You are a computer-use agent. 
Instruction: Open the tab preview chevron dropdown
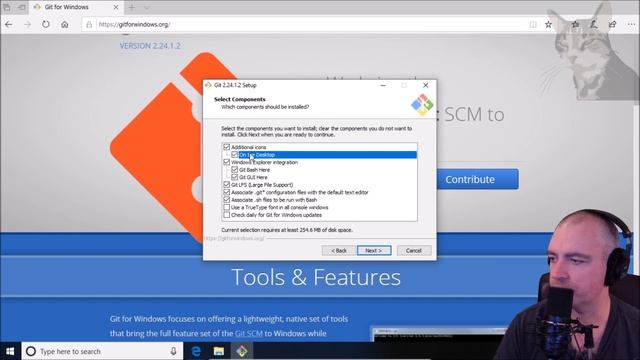pyautogui.click(x=147, y=7)
